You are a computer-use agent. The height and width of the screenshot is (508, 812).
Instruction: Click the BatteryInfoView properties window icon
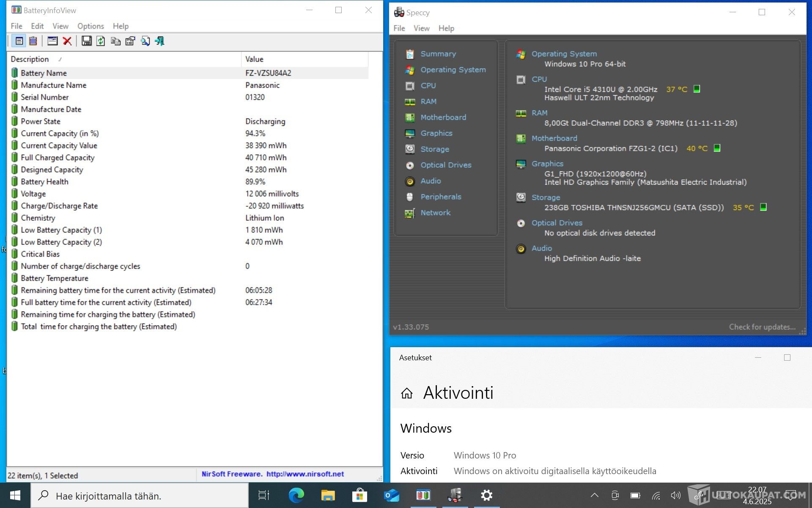tap(52, 41)
